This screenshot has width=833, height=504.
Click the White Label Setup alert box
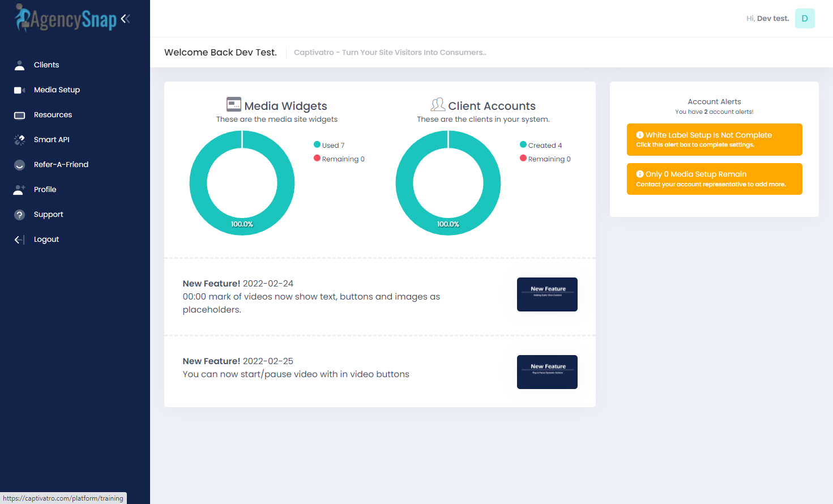pos(714,139)
